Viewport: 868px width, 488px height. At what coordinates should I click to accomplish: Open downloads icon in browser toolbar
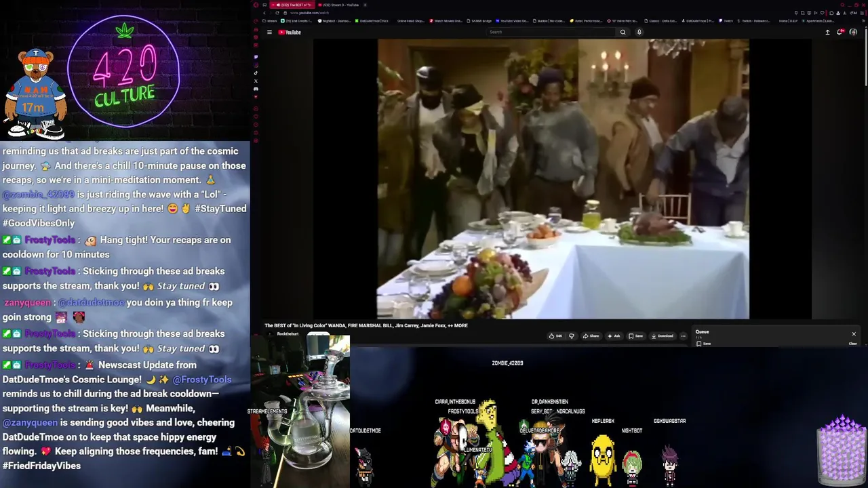pyautogui.click(x=845, y=13)
